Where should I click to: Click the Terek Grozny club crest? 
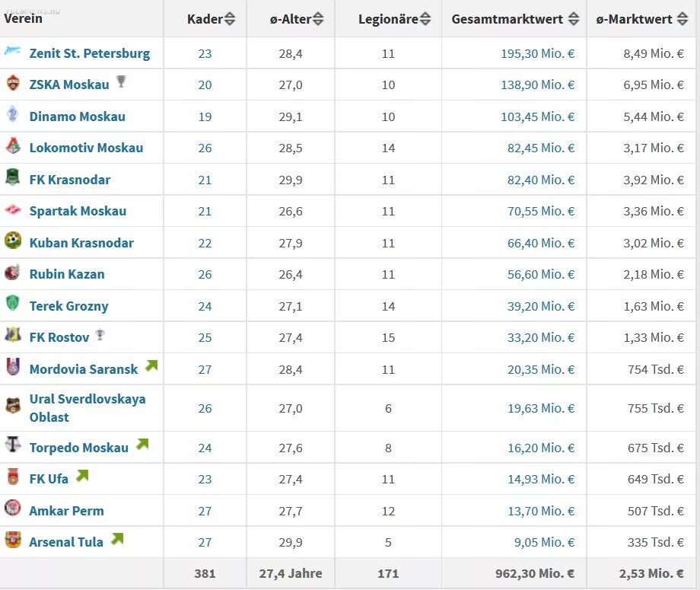[13, 305]
